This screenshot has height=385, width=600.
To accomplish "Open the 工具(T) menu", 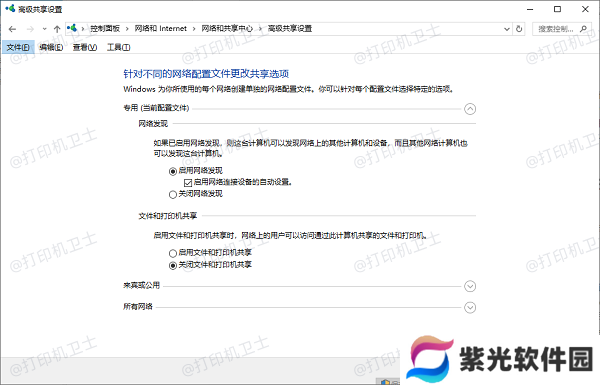I will pyautogui.click(x=118, y=47).
